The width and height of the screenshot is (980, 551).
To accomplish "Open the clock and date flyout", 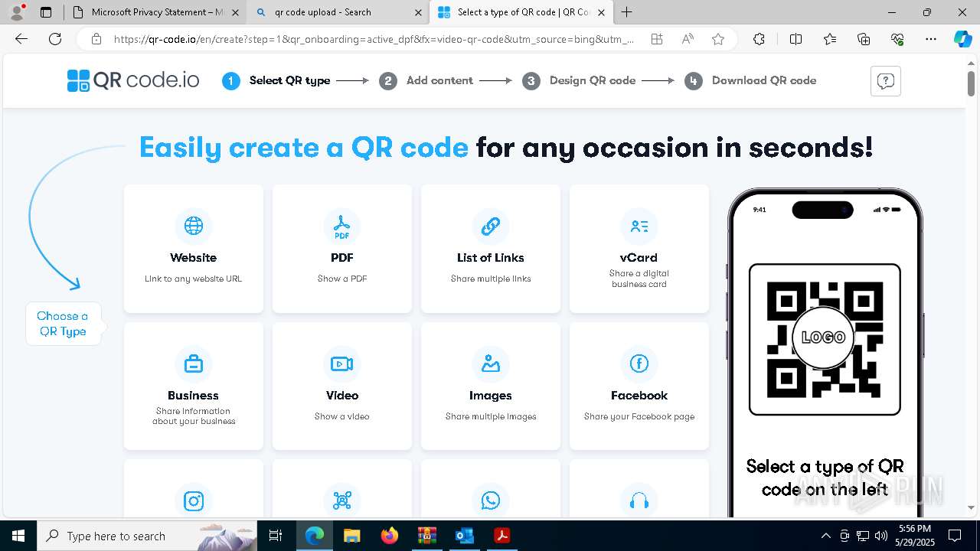I will [x=915, y=536].
